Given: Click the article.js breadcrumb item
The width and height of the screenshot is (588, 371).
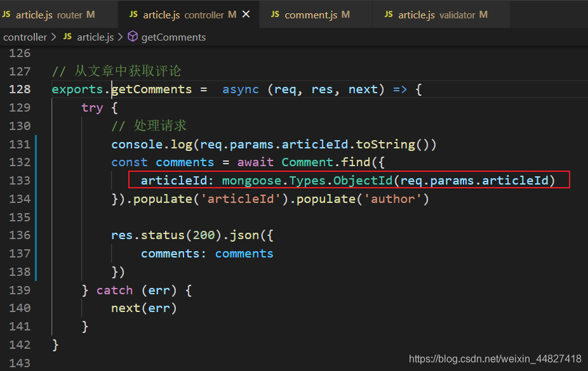Looking at the screenshot, I should click(x=95, y=37).
